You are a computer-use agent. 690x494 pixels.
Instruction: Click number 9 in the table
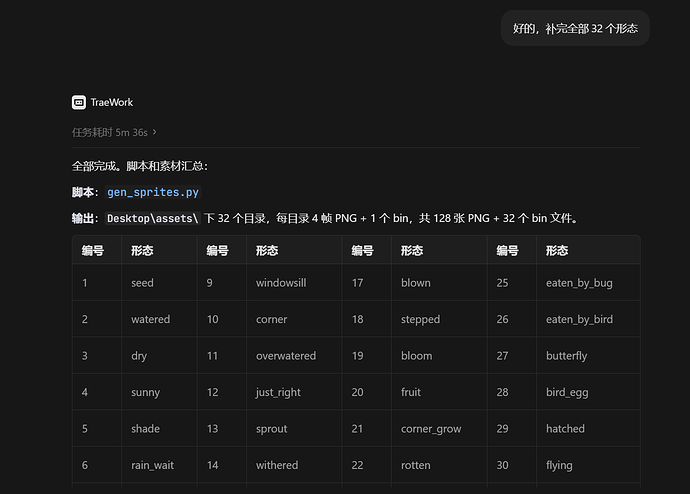209,282
